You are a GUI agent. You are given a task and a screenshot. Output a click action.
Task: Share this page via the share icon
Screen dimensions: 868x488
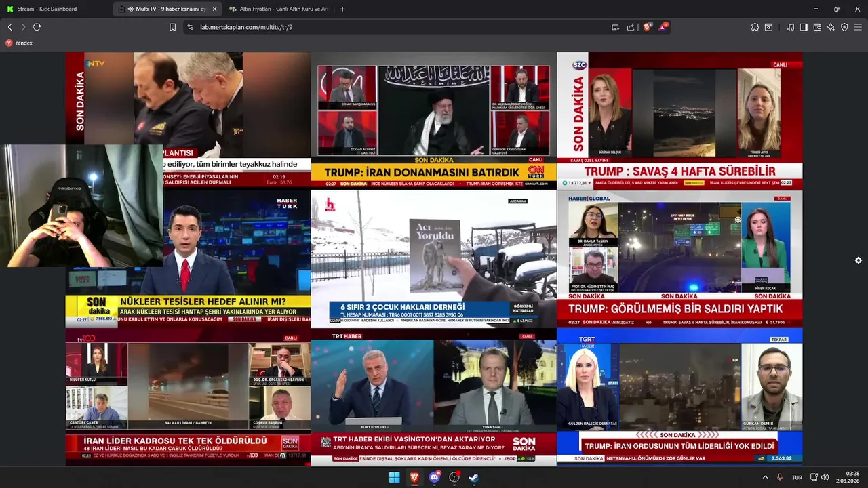(631, 27)
